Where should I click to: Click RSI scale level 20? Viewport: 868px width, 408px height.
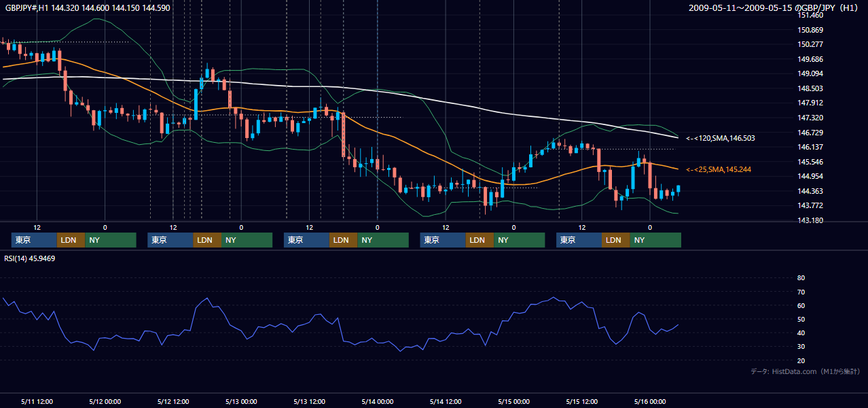tap(801, 360)
